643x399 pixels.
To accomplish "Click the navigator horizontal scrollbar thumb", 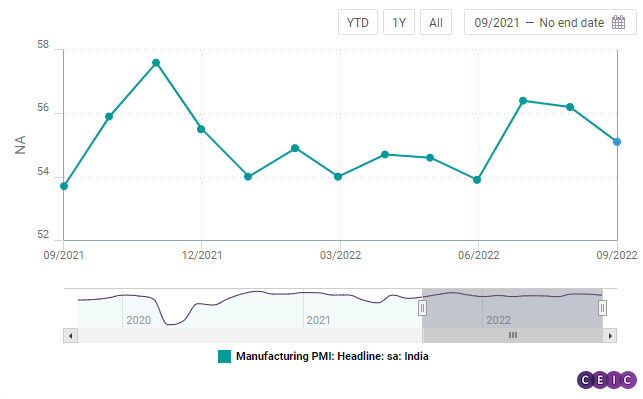I will coord(513,335).
